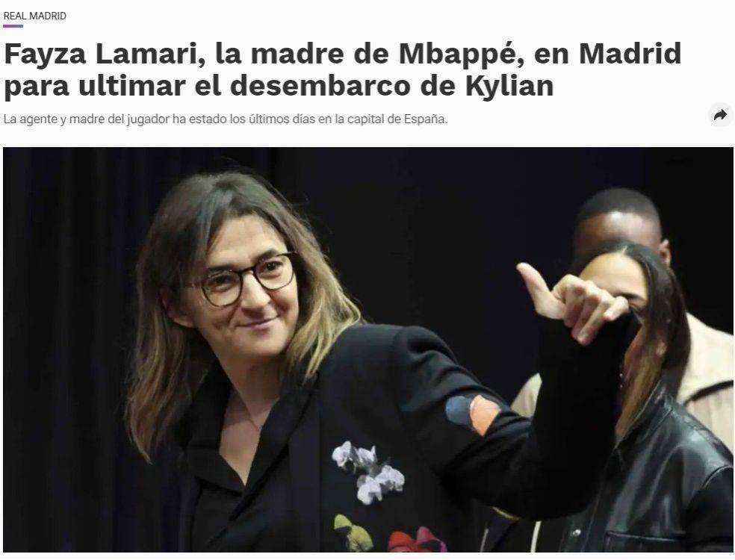Click the white flower embroidery on jacket
This screenshot has width=735, height=560.
click(x=368, y=471)
